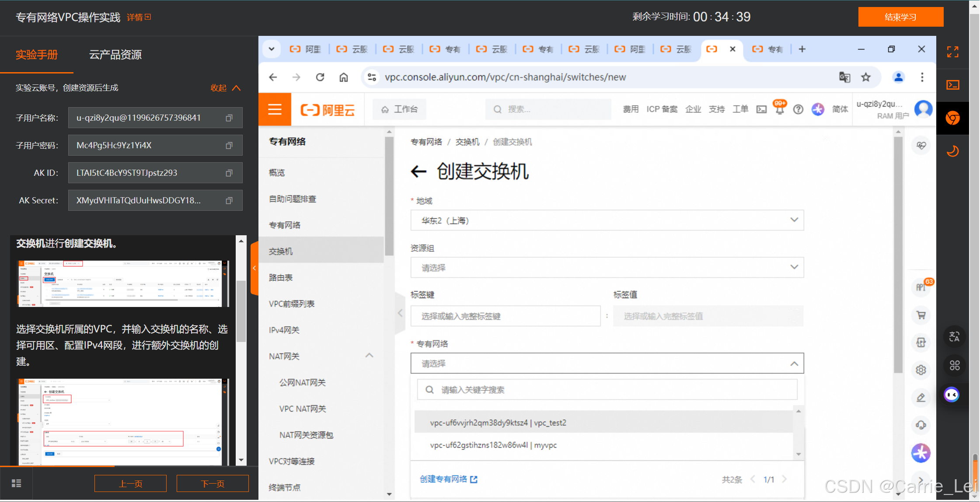Click the VPC keyword search field
The height and width of the screenshot is (502, 980).
607,390
